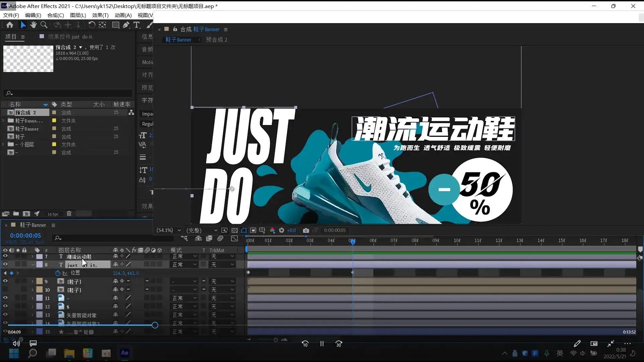Hide layer 7 潮流运动鞋 with its eye toggle
This screenshot has width=644, height=362.
point(5,256)
